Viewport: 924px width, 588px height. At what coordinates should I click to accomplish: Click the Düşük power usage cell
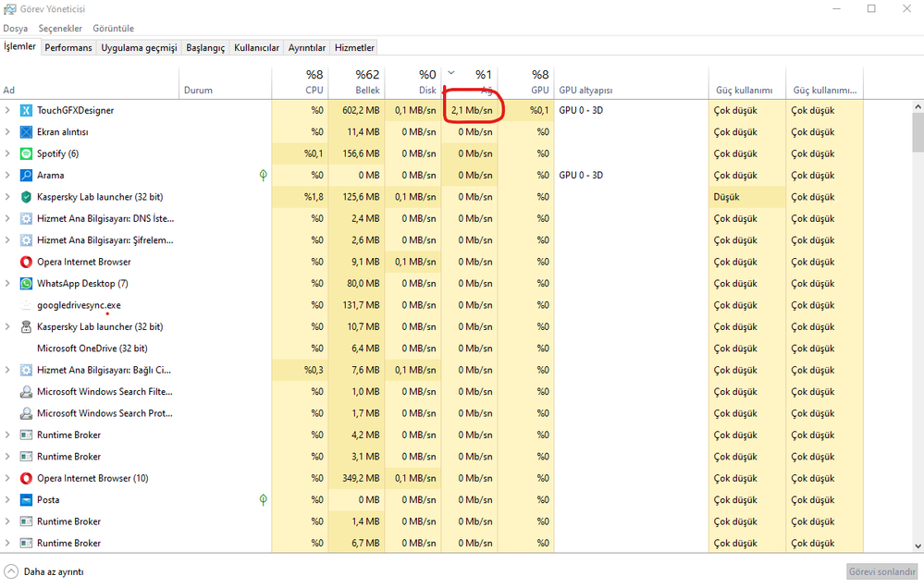pos(747,197)
